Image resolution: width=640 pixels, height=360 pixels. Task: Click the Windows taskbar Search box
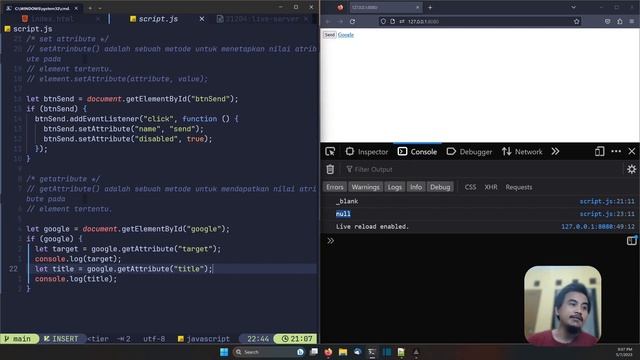point(269,352)
